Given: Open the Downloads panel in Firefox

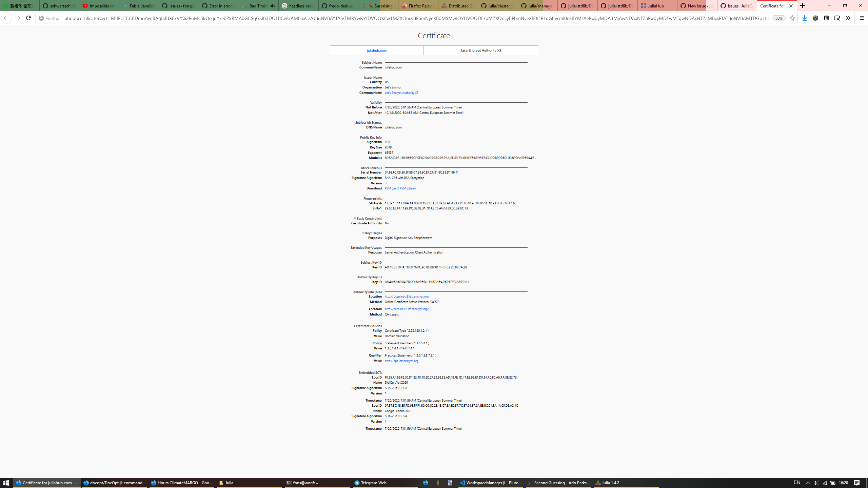Looking at the screenshot, I should coord(804,18).
